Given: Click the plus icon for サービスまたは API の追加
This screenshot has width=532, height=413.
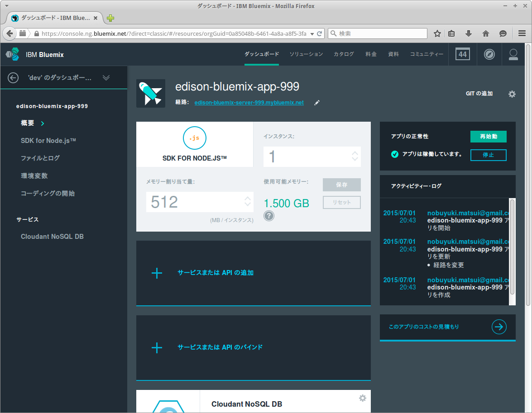Looking at the screenshot, I should (157, 273).
